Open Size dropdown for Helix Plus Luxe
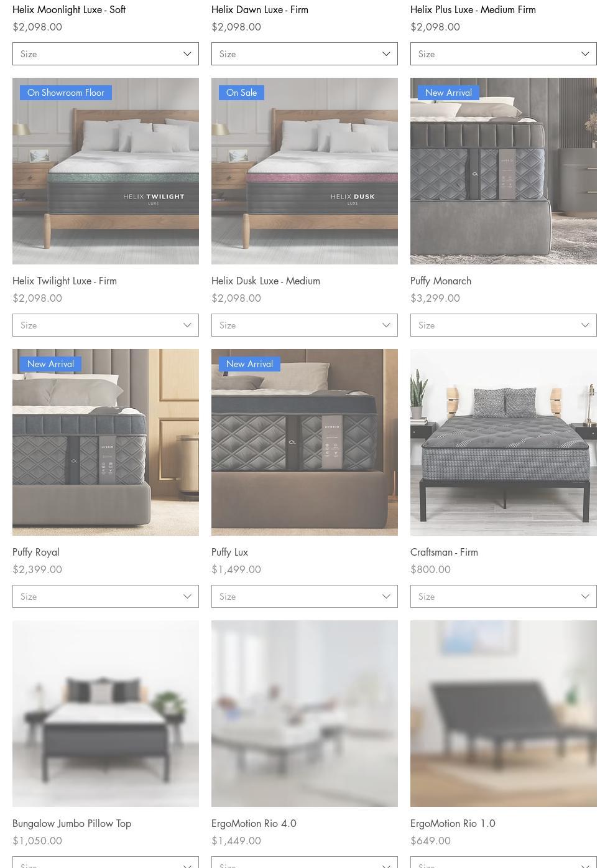Viewport: 600px width, 868px height. [x=504, y=54]
